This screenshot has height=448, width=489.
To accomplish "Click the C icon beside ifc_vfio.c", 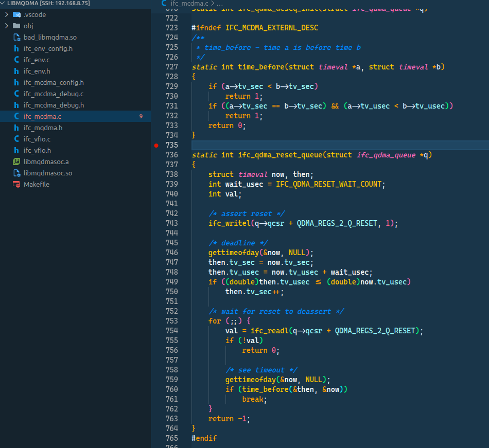I will (16, 139).
